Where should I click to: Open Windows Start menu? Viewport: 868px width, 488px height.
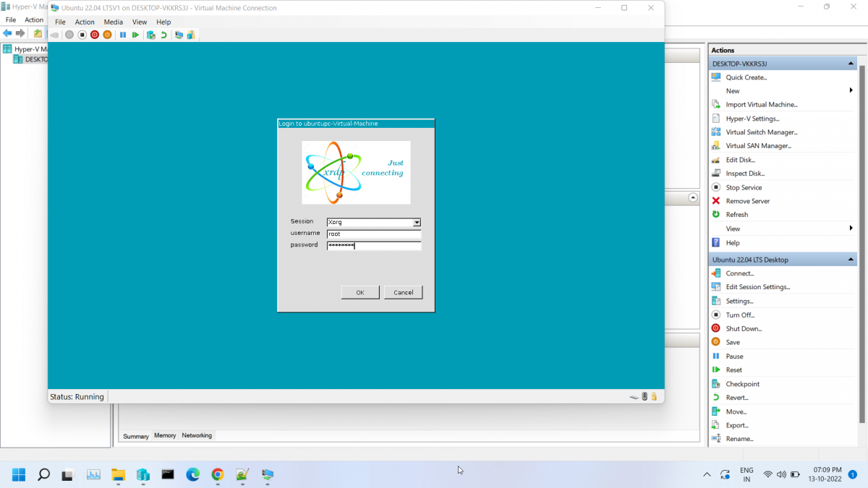point(19,475)
